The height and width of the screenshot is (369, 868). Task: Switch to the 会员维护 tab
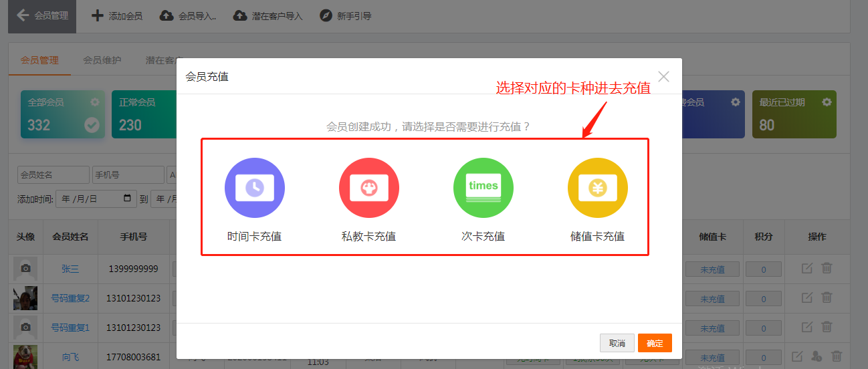click(102, 60)
